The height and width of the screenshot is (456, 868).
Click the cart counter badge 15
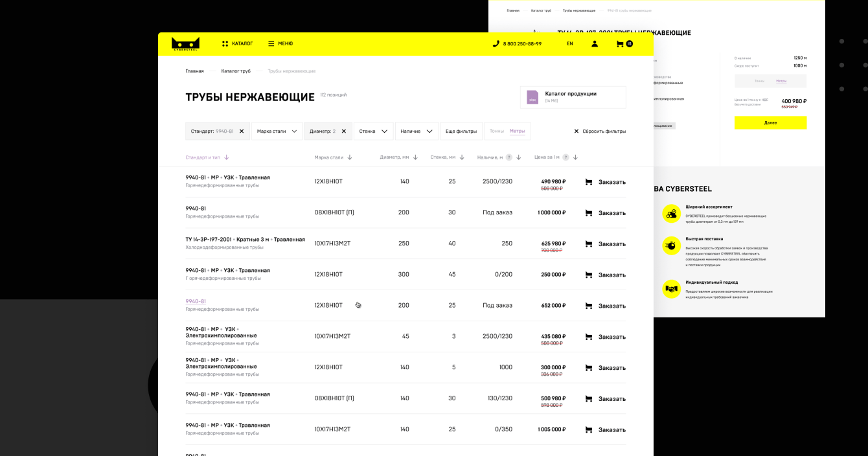coord(629,43)
